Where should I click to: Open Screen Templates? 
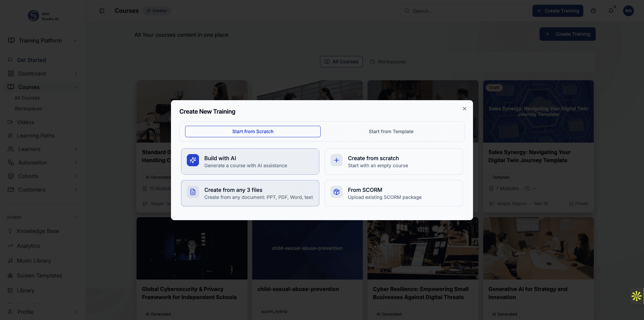pos(39,275)
